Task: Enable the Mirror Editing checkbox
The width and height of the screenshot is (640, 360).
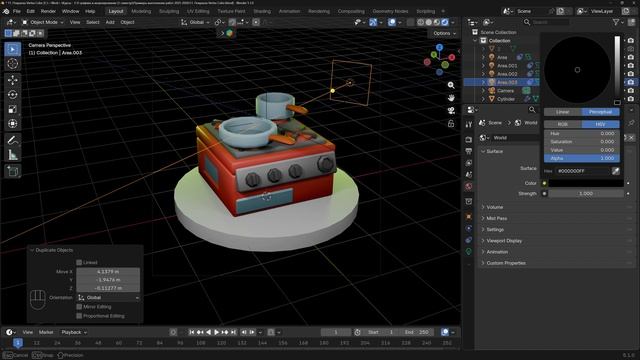Action: [79, 307]
